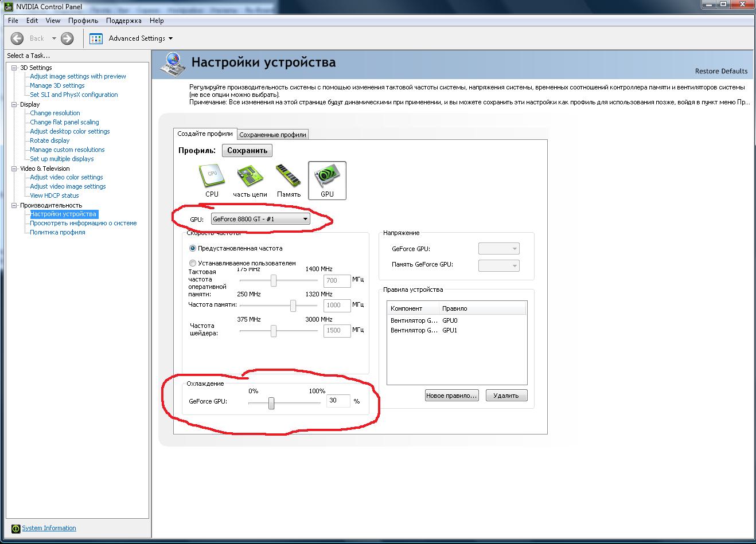Collapse the Display tree node

(x=14, y=104)
